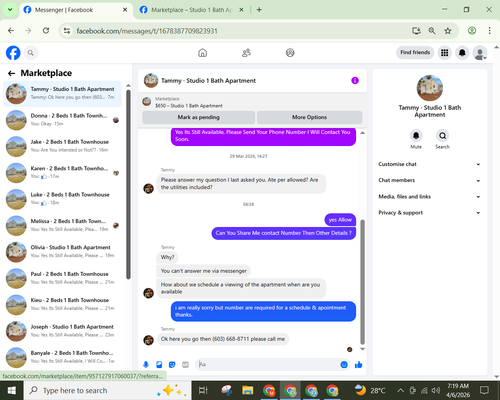Open Melissa - 2 Beds 1 Bath conversation

click(62, 226)
